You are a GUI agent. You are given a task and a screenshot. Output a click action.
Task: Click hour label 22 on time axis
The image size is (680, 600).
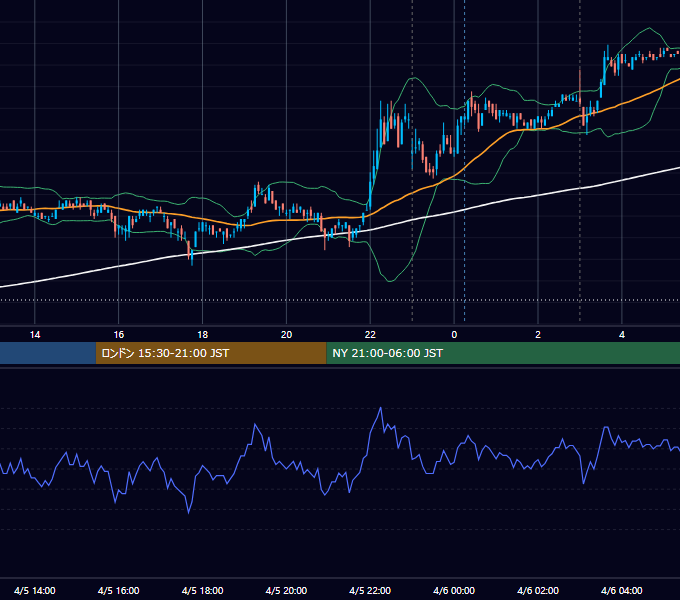click(370, 335)
